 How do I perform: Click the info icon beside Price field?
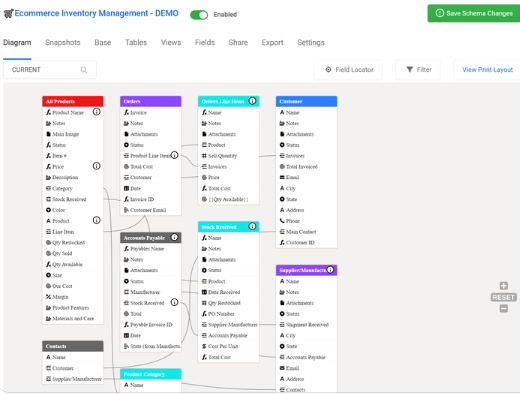tap(96, 166)
